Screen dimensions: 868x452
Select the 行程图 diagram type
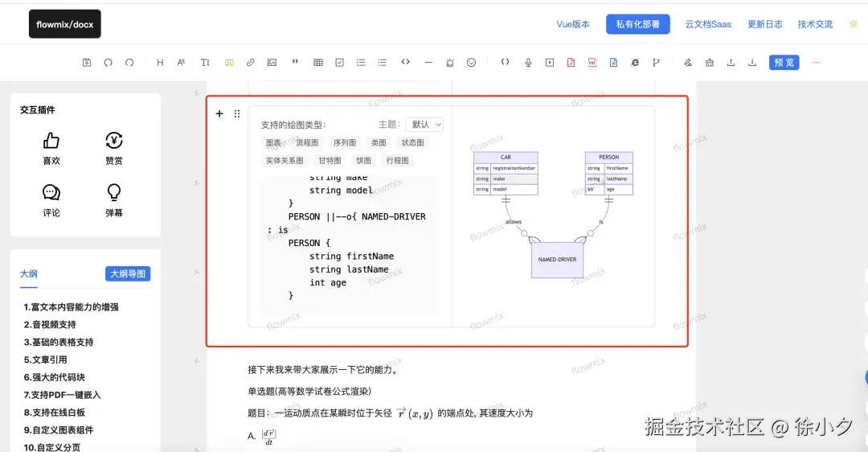[398, 161]
